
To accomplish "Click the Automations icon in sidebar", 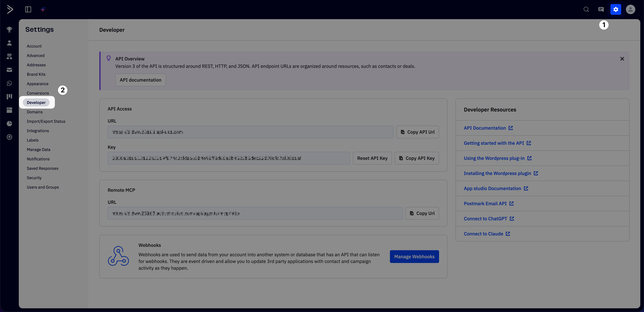I will [x=9, y=56].
